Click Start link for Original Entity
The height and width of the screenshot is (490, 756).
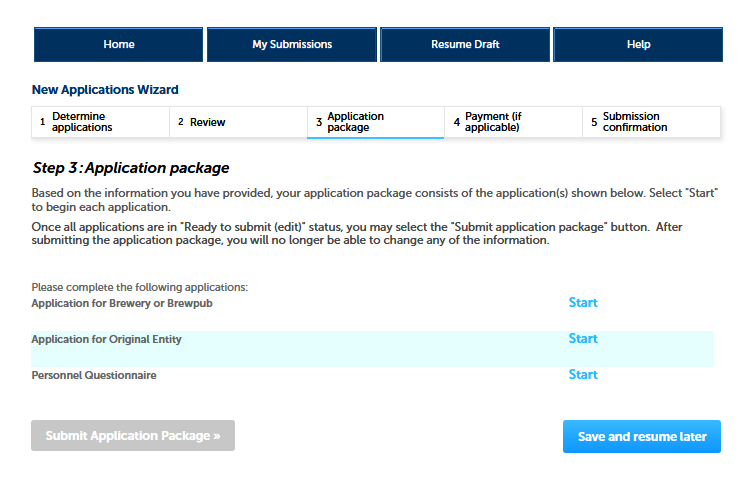coord(583,339)
